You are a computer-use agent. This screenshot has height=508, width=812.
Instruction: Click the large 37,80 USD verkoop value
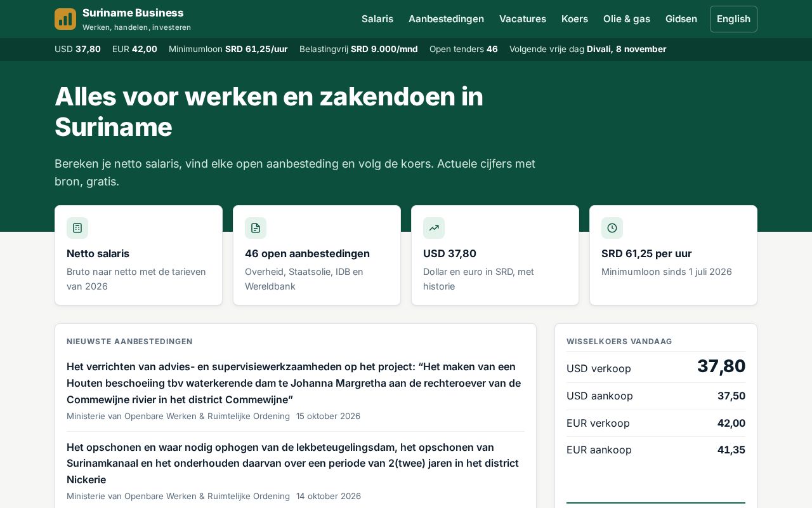[721, 366]
